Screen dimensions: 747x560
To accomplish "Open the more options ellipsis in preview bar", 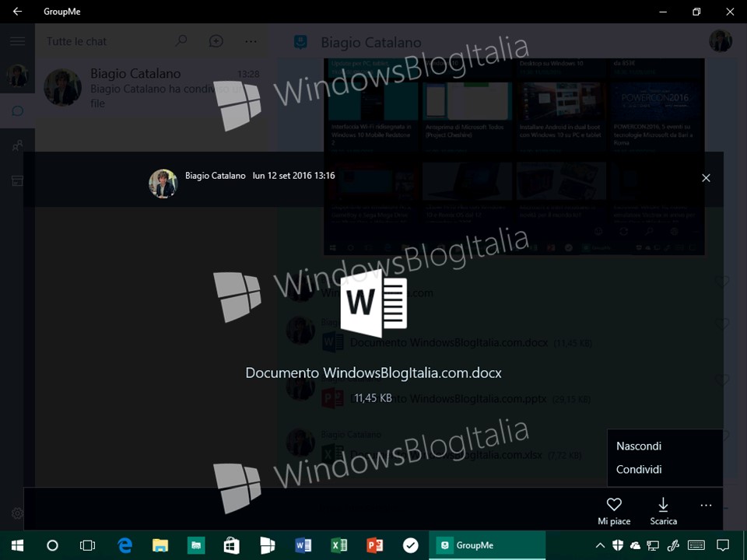I will pyautogui.click(x=706, y=506).
